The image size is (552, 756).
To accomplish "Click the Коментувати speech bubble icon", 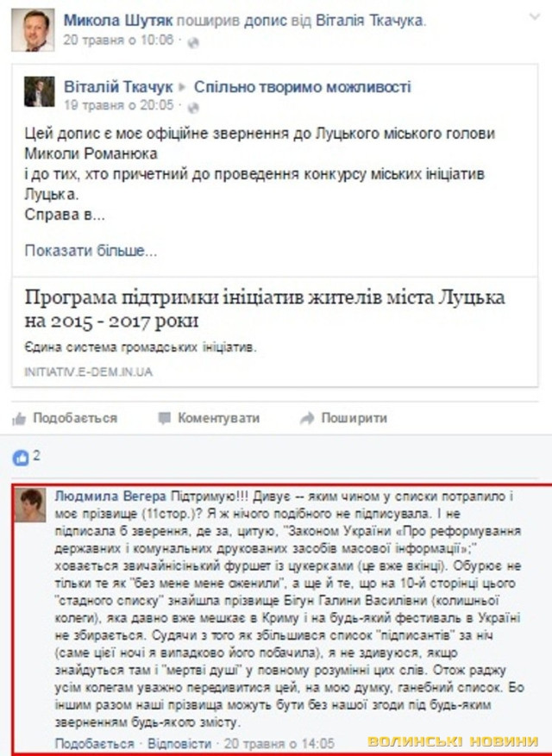I will click(165, 418).
